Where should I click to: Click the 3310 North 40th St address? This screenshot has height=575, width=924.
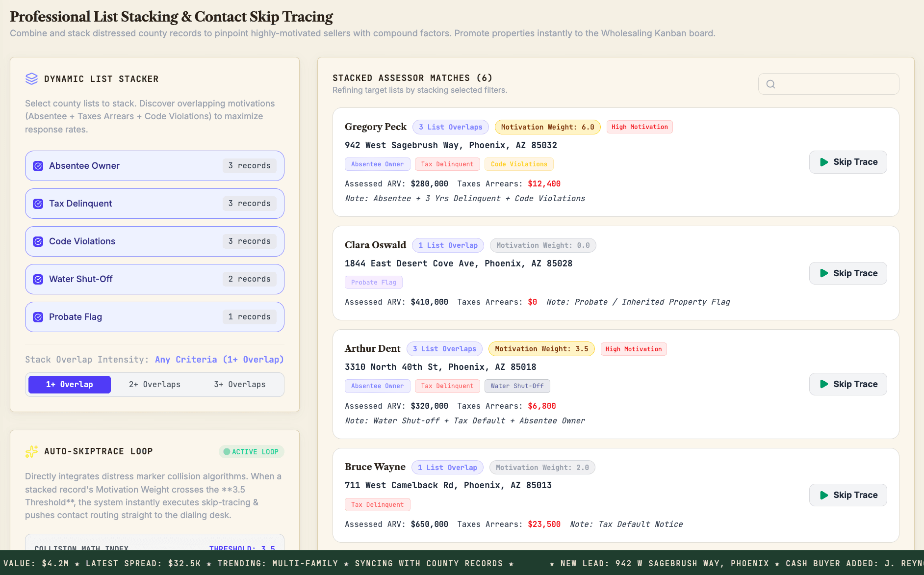(440, 367)
